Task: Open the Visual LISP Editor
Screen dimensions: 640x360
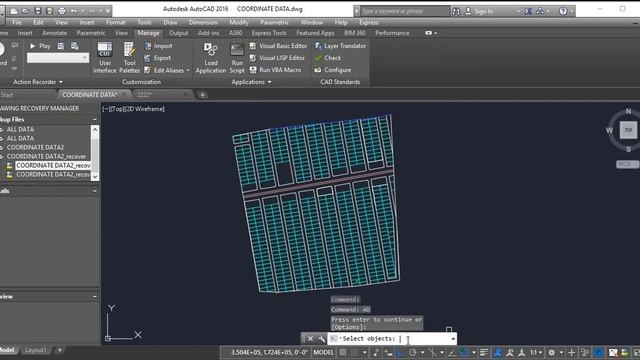Action: point(277,58)
